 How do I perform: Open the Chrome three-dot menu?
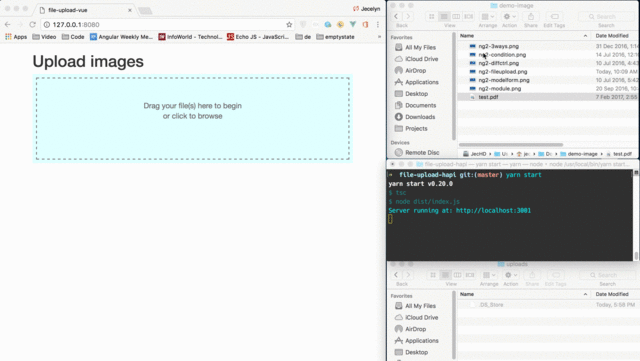[378, 25]
